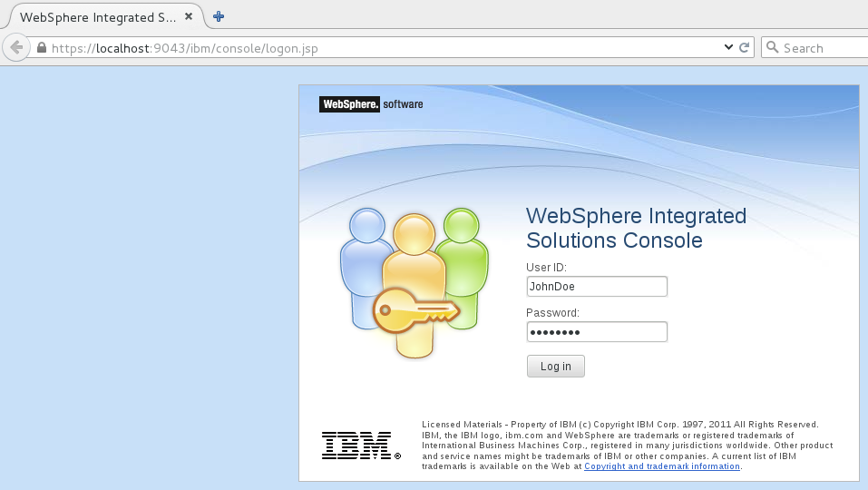Viewport: 868px width, 490px height.
Task: Click the people with key illustration
Action: (x=414, y=282)
